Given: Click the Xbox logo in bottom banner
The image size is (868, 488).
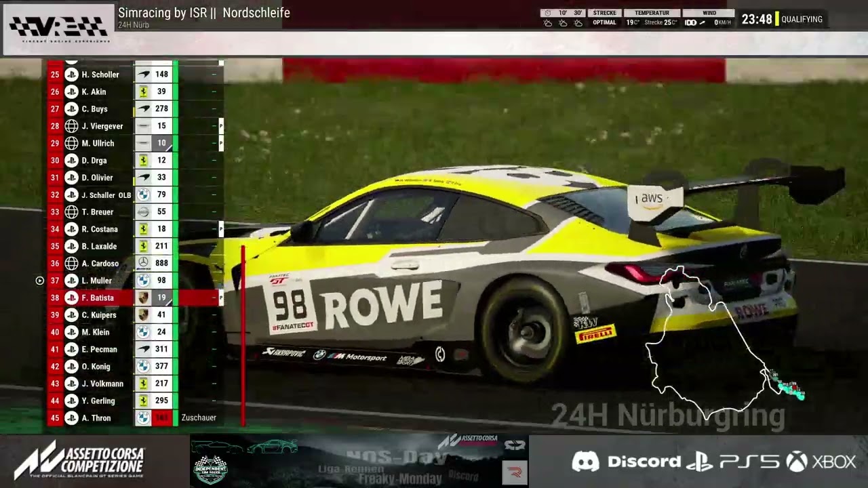Looking at the screenshot, I should [x=821, y=462].
